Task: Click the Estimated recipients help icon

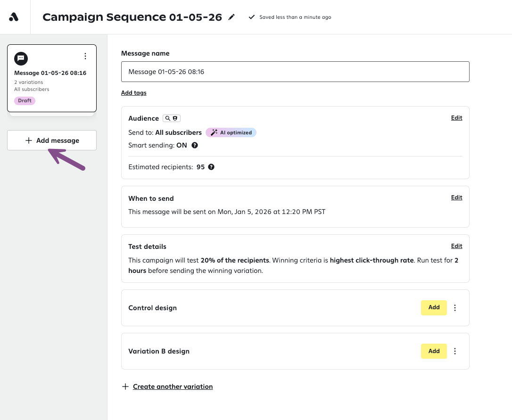Action: (211, 167)
